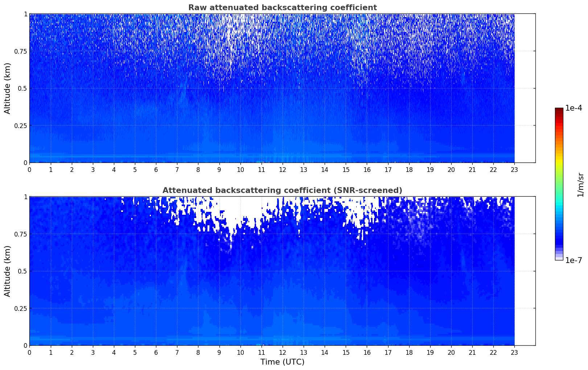Click the bottom plot's 'Altitude (km)' label

[x=8, y=271]
